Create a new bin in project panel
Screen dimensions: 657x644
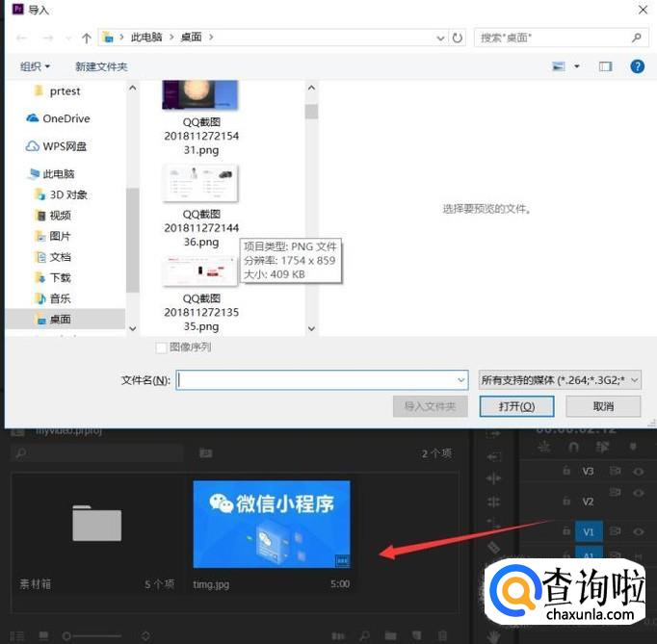390,636
